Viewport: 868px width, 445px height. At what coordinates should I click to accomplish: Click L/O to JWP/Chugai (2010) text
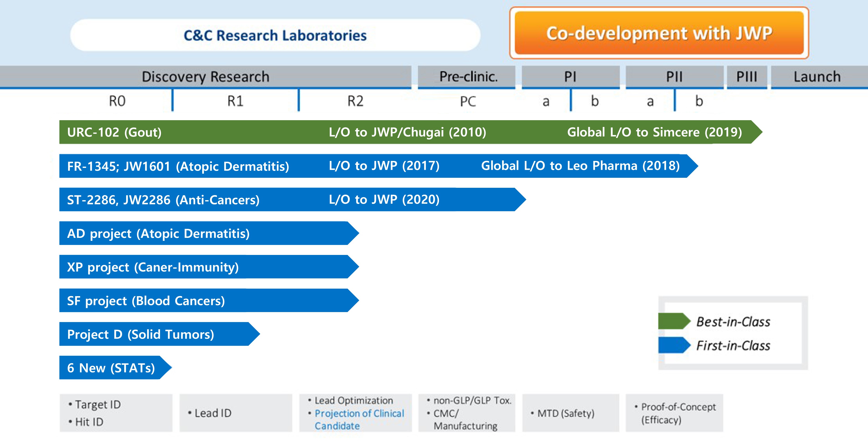coord(407,132)
